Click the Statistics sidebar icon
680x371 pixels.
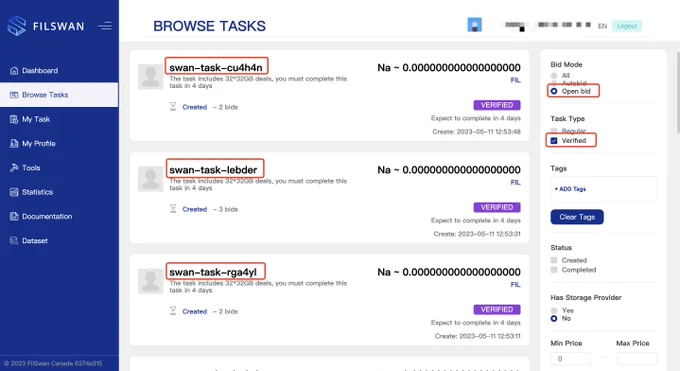pyautogui.click(x=14, y=192)
